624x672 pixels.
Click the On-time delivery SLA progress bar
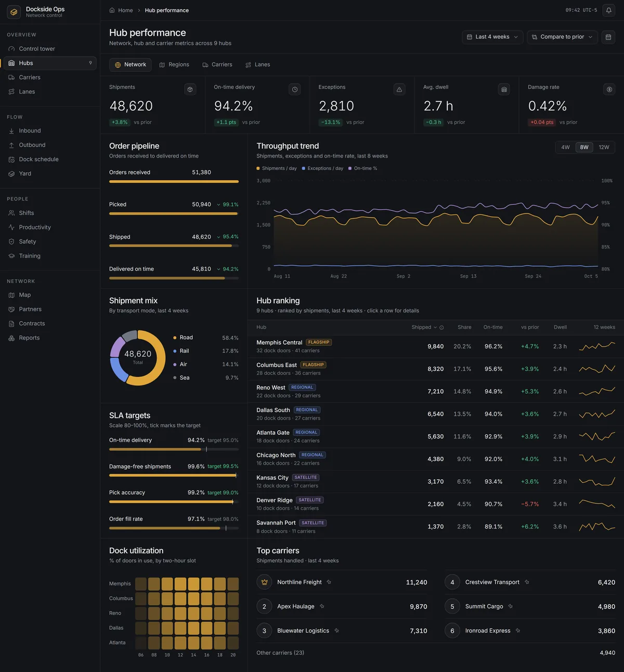[174, 449]
